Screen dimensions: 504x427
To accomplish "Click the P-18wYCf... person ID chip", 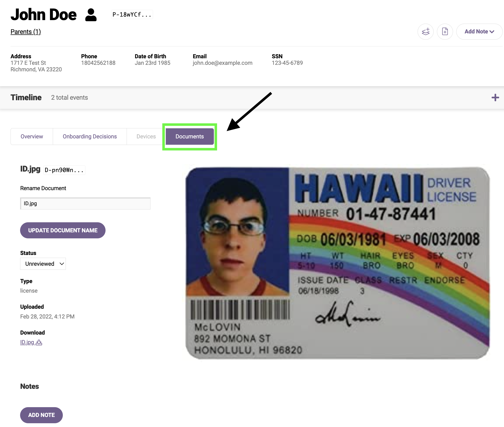I will (x=132, y=15).
